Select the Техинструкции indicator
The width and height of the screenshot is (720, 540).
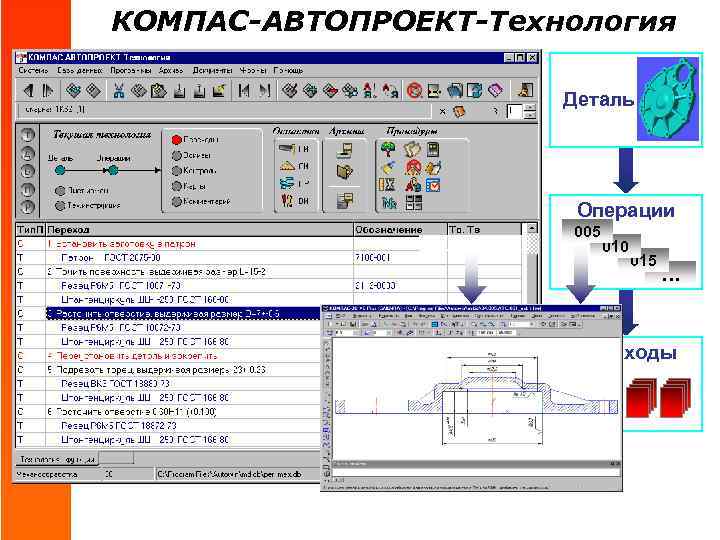pyautogui.click(x=60, y=206)
